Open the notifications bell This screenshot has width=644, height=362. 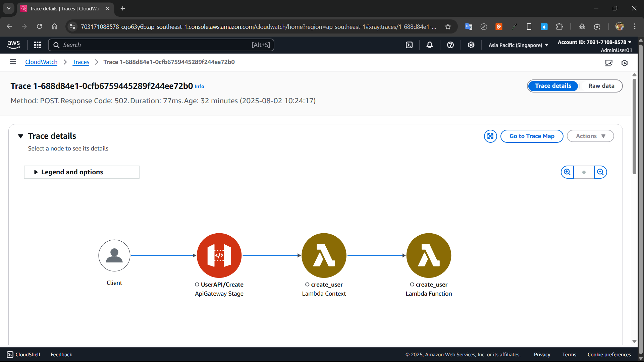[x=430, y=45]
